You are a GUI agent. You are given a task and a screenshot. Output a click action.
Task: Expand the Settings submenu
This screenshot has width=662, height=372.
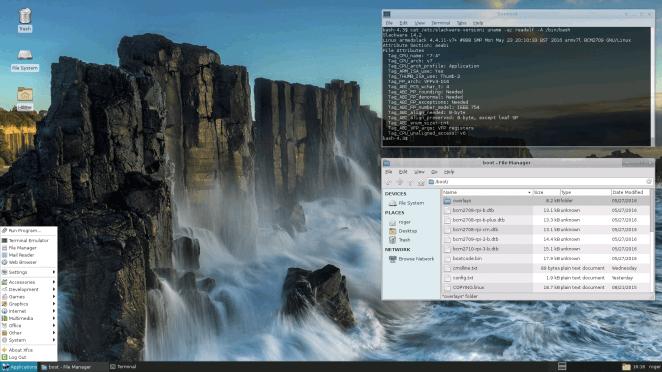pyautogui.click(x=28, y=272)
